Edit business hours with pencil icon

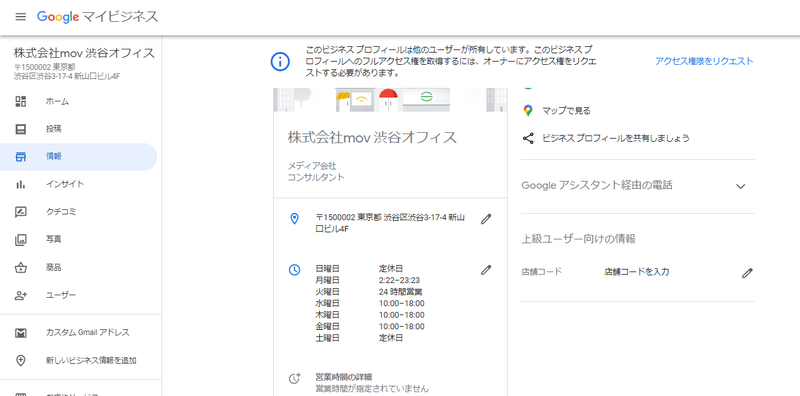pos(486,270)
